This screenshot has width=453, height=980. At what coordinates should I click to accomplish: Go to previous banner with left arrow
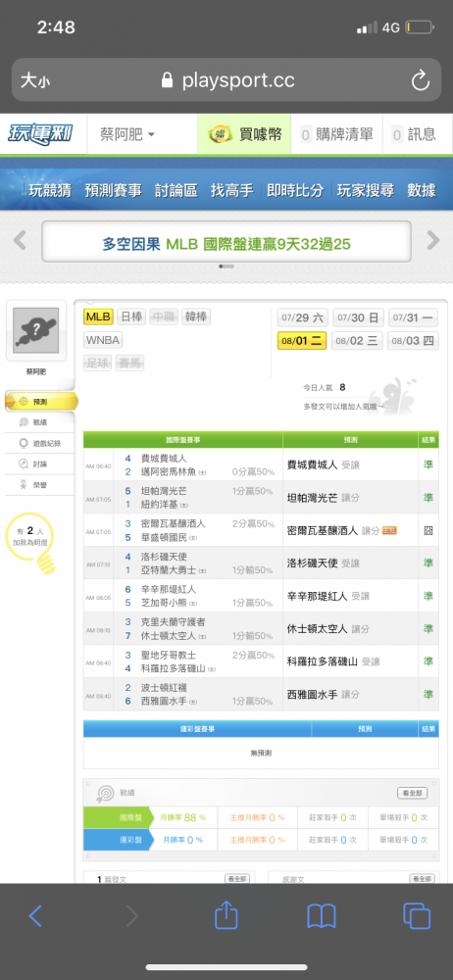pos(20,240)
